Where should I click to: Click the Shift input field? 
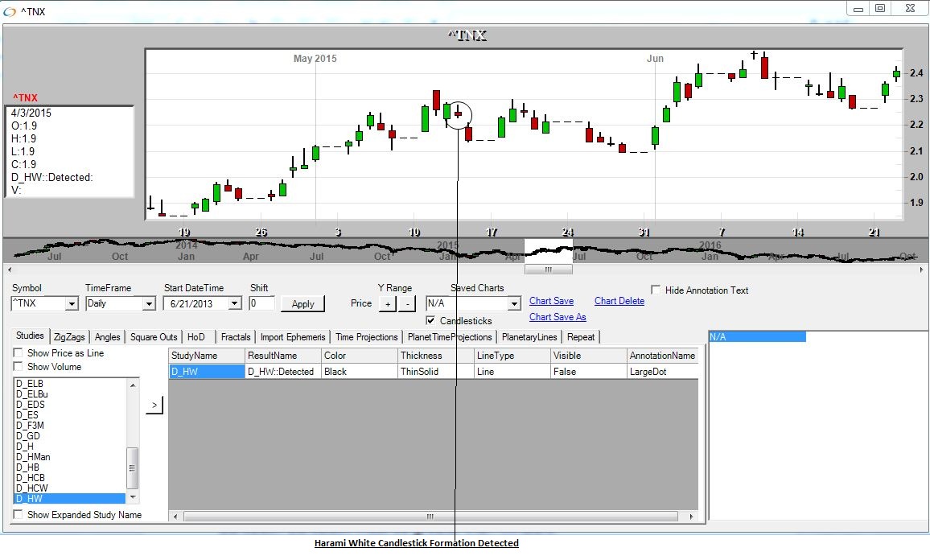pos(261,303)
